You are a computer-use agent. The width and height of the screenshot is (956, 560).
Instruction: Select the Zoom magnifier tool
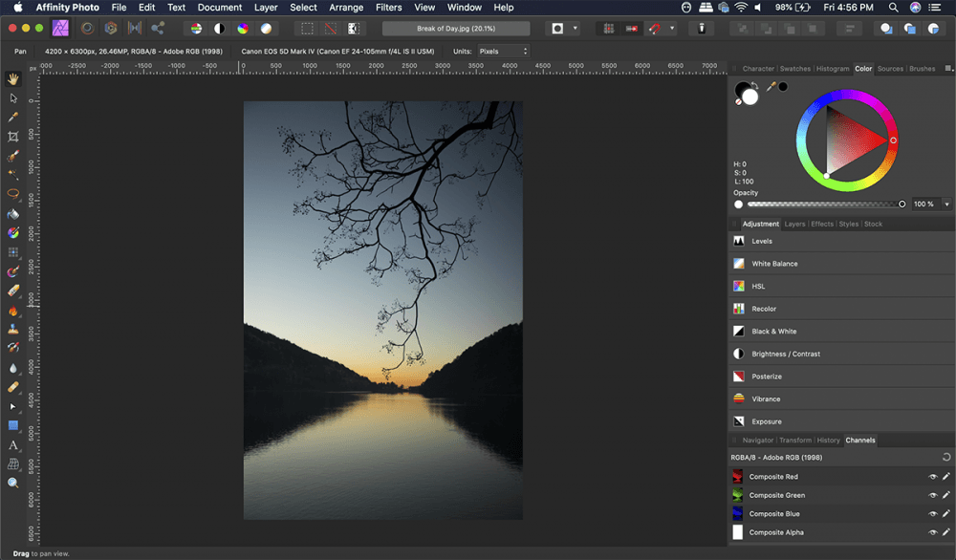[x=13, y=484]
